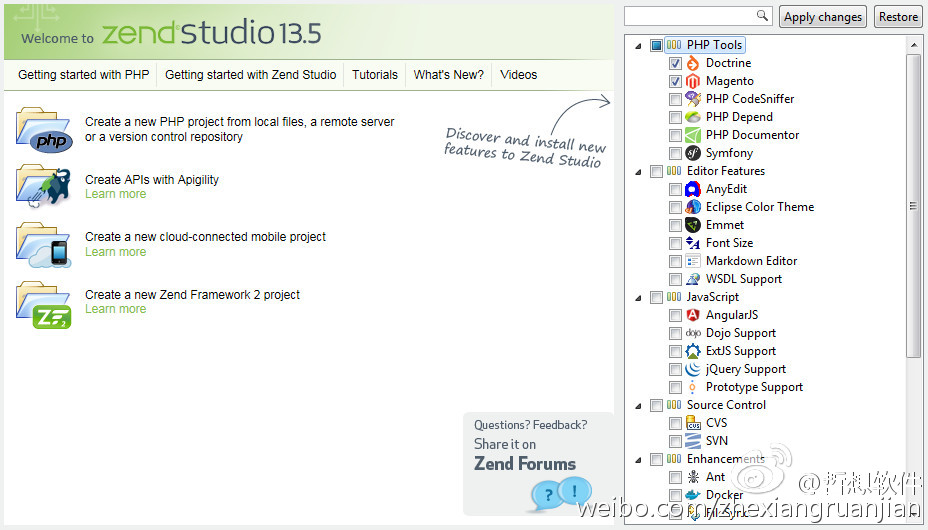Image resolution: width=928 pixels, height=530 pixels.
Task: Click Learn more under Zend Framework 2
Action: point(115,309)
